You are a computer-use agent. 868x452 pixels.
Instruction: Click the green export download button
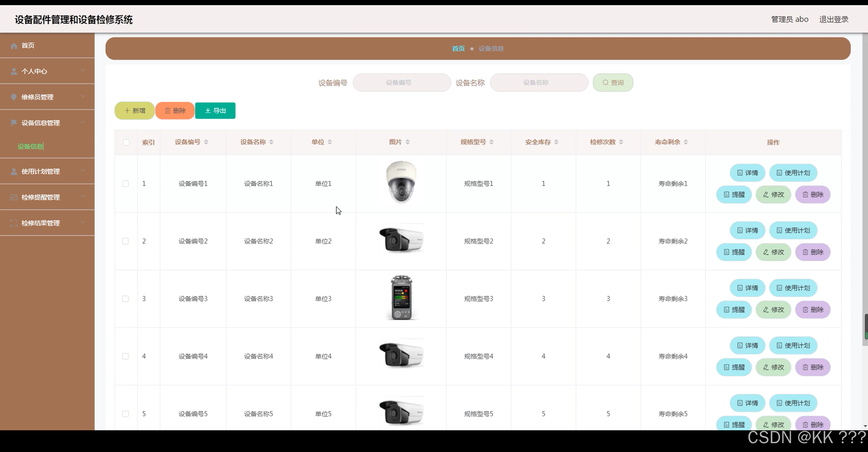[215, 111]
